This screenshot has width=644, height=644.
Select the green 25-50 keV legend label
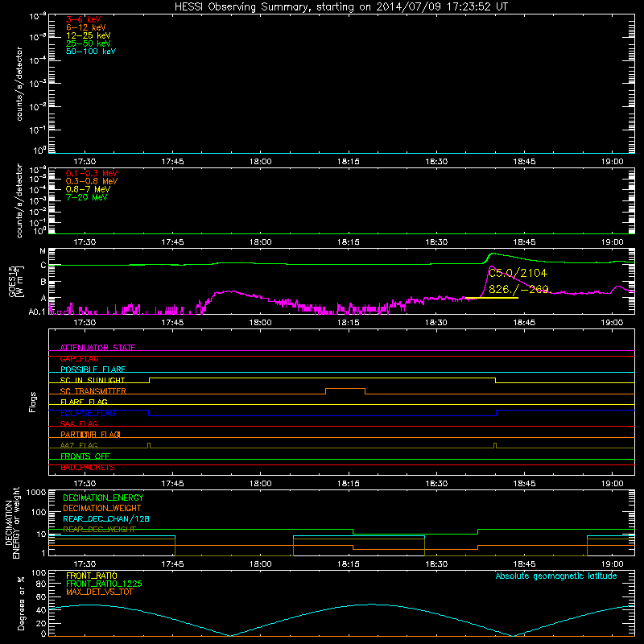89,43
